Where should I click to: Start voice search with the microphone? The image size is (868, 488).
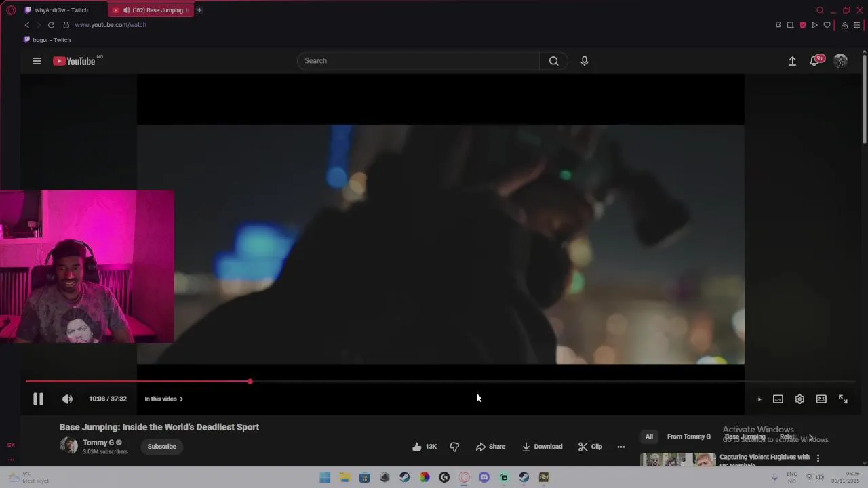pyautogui.click(x=585, y=61)
